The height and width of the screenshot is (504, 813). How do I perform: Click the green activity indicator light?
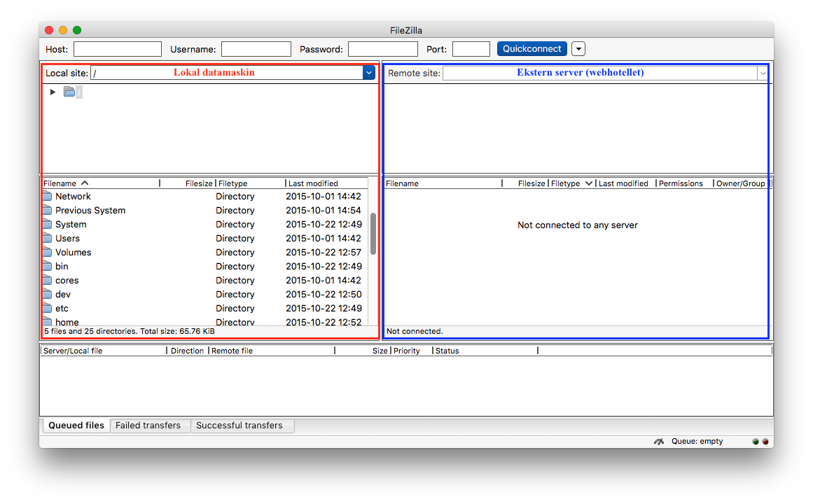pos(756,442)
